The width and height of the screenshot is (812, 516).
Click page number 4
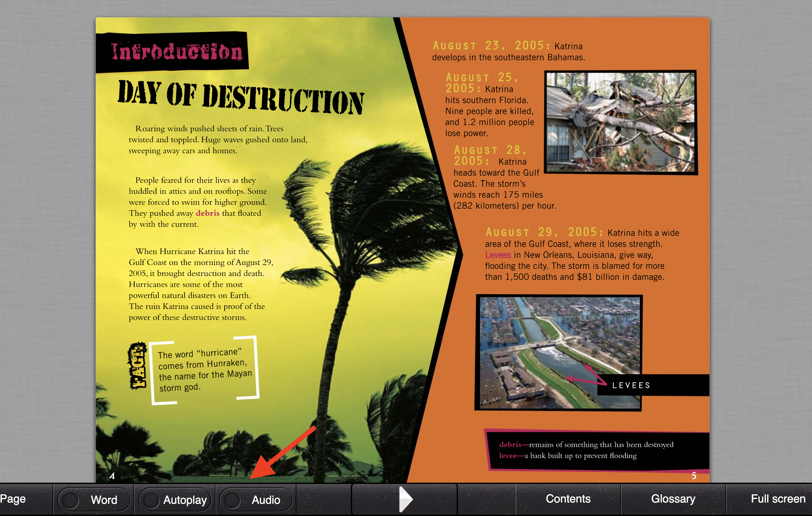pos(112,476)
